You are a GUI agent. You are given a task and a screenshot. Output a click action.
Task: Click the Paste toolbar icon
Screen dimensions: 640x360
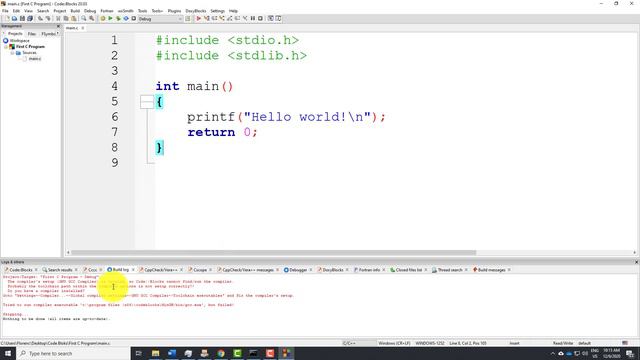click(x=73, y=18)
